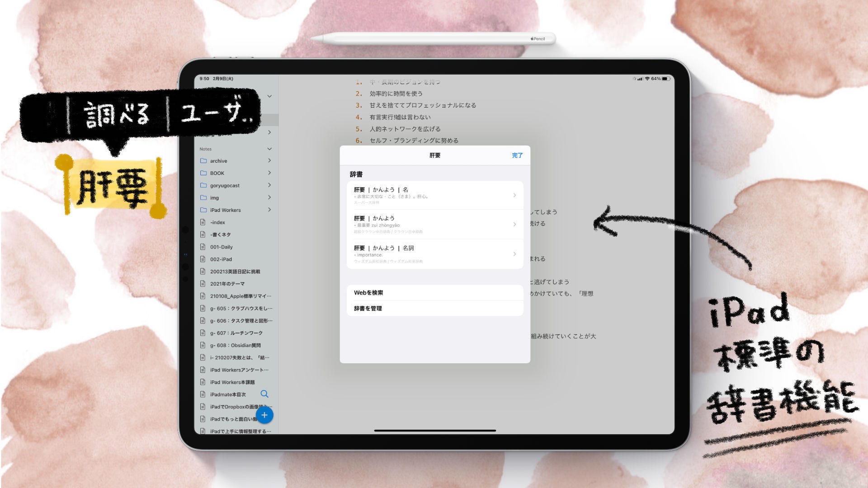The height and width of the screenshot is (488, 868).
Task: Choose Webを検索
Action: pos(435,292)
